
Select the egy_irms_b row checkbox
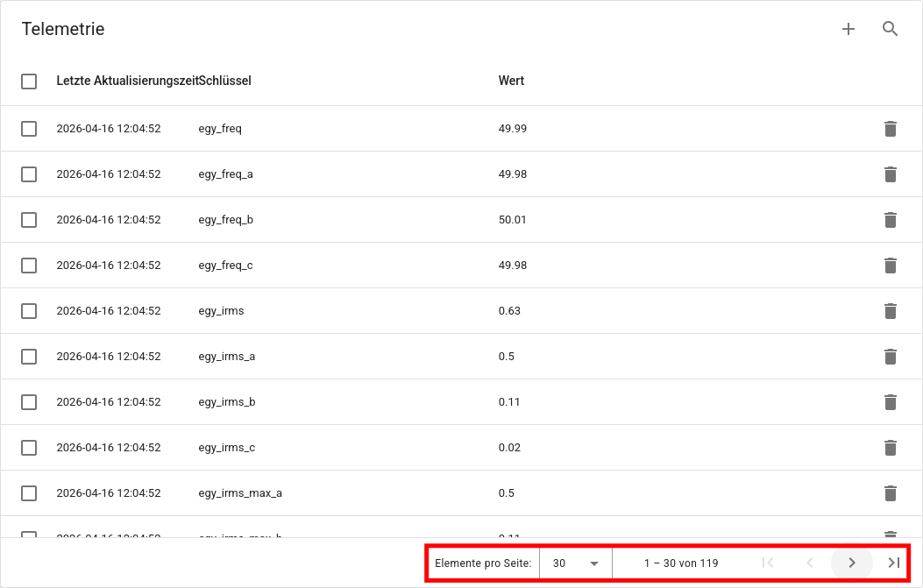click(29, 402)
